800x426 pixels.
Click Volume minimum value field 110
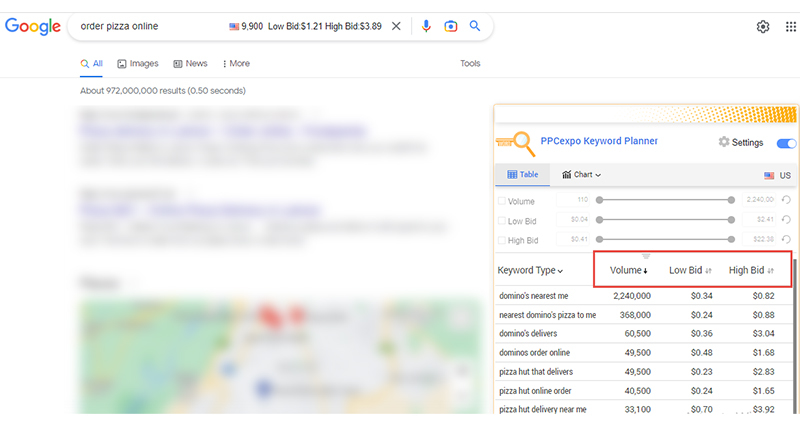point(573,199)
